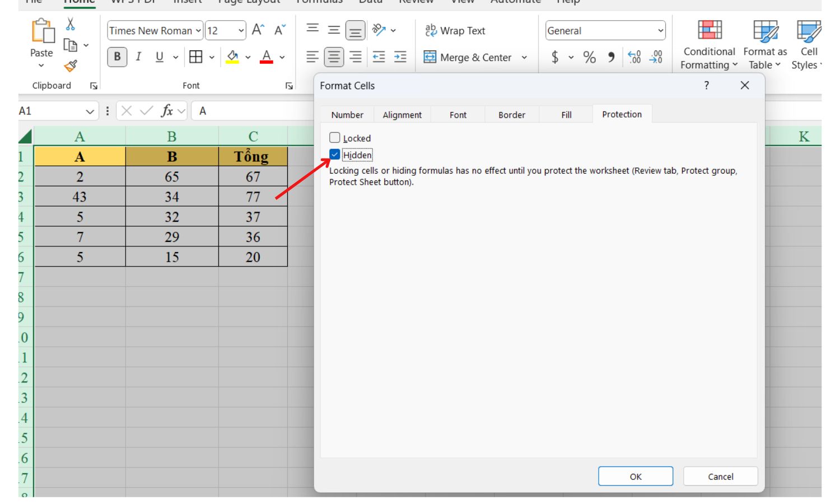This screenshot has width=840, height=504.
Task: Click the OK button
Action: click(x=636, y=476)
